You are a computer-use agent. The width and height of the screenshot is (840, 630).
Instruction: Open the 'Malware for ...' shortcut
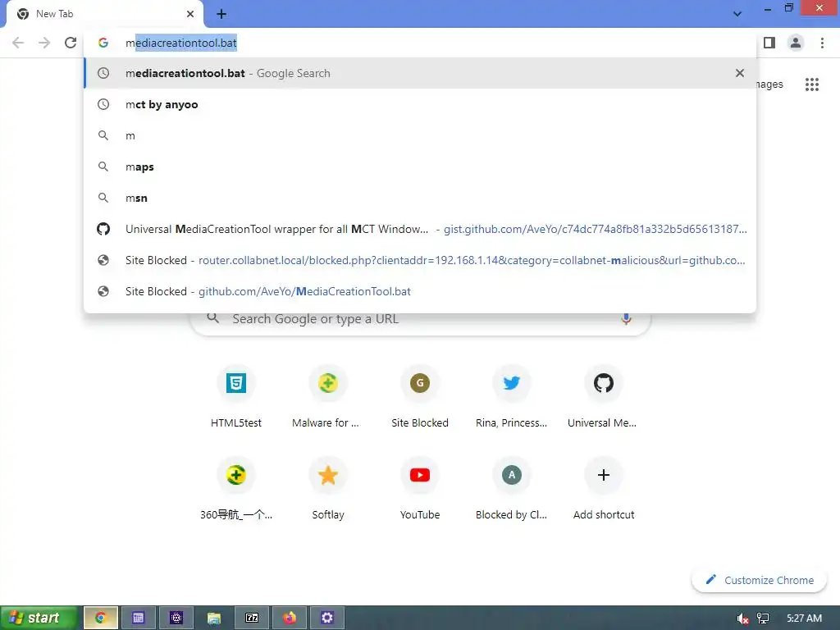coord(328,398)
